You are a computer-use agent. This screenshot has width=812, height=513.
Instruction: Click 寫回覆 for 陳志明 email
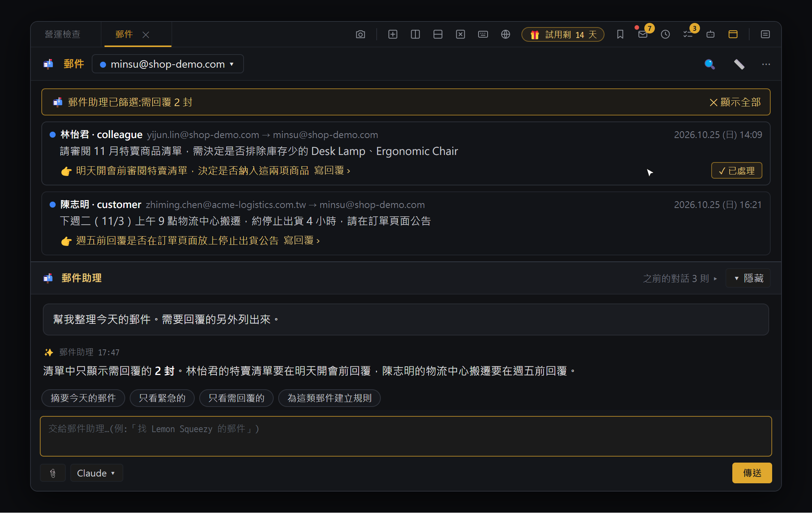(301, 241)
